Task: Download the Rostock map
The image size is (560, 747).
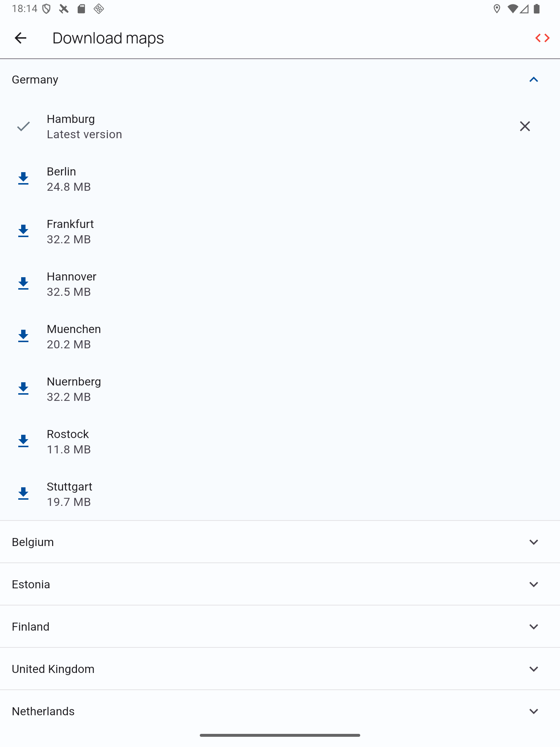Action: pos(23,441)
